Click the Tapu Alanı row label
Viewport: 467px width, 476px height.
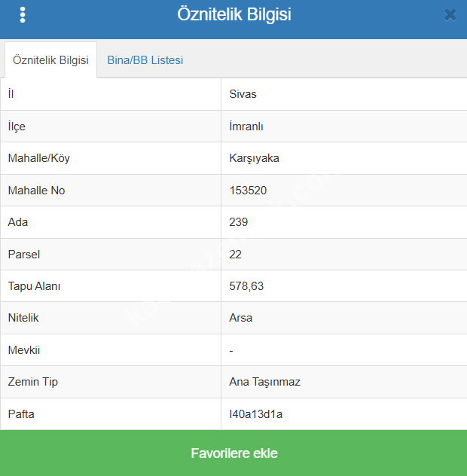[x=34, y=286]
